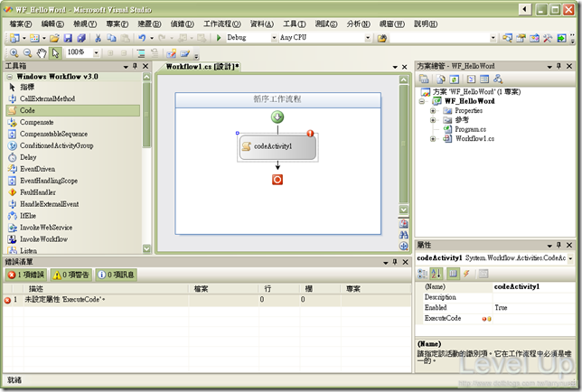Select the FaultHandler activity in toolbox
The image size is (582, 392).
[x=73, y=192]
